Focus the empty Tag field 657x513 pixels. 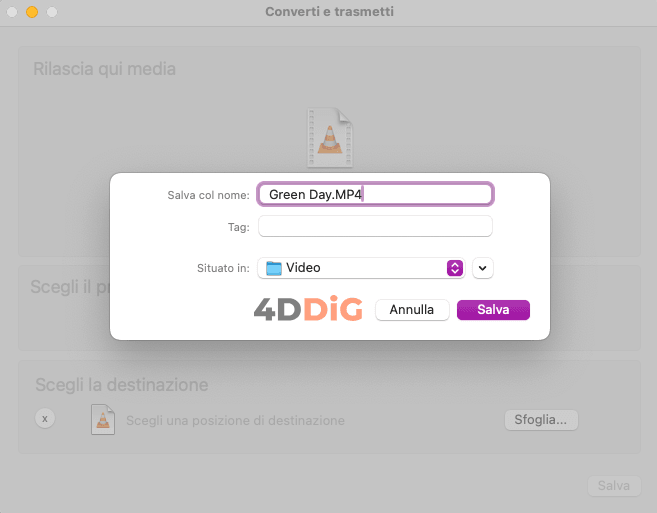[x=375, y=227]
